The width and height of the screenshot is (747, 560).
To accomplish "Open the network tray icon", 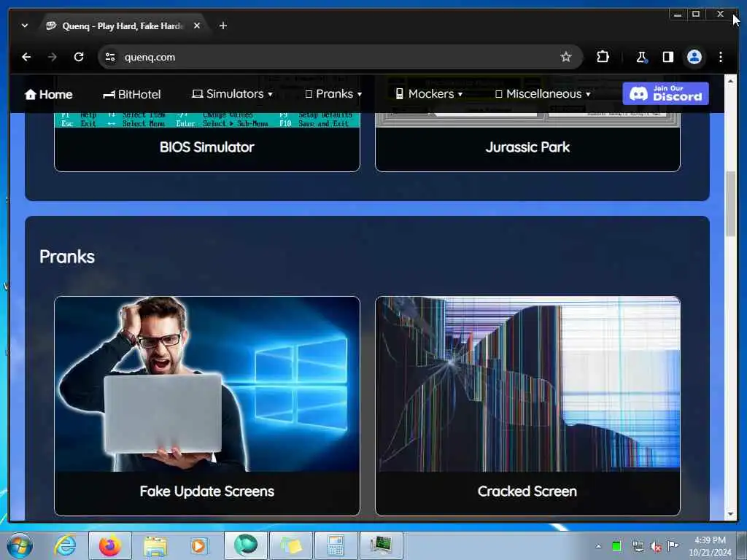I will (638, 546).
